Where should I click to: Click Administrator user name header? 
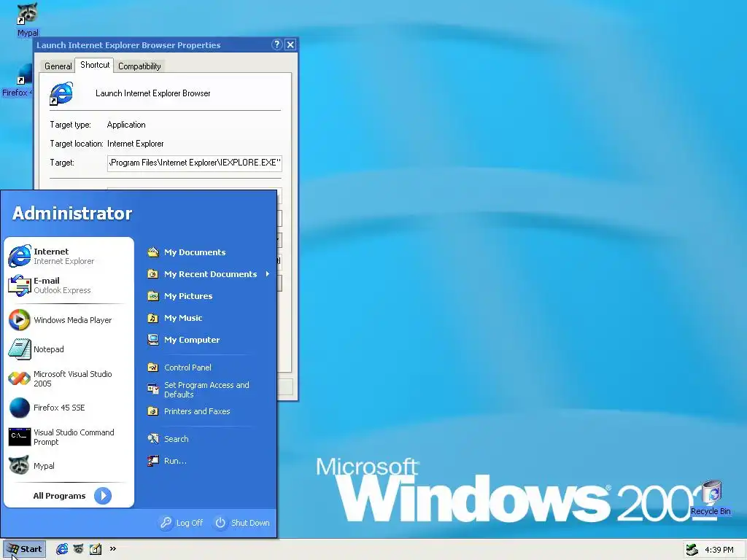(72, 214)
